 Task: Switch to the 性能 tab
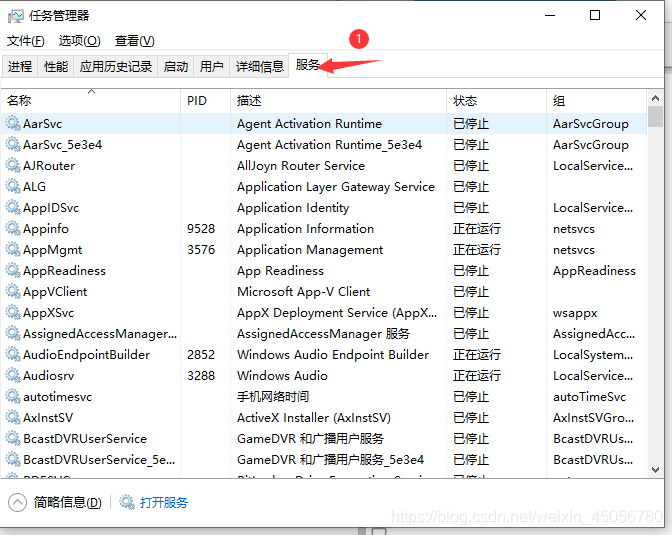56,66
